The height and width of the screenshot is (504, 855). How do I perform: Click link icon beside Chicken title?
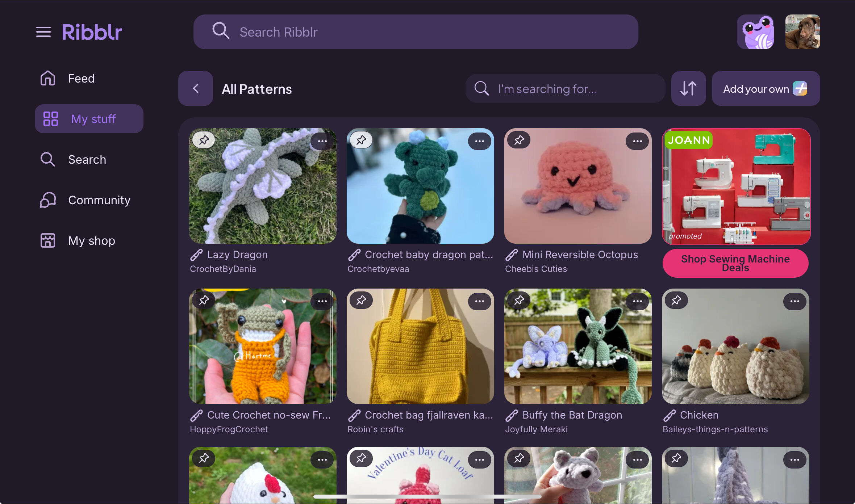click(670, 415)
